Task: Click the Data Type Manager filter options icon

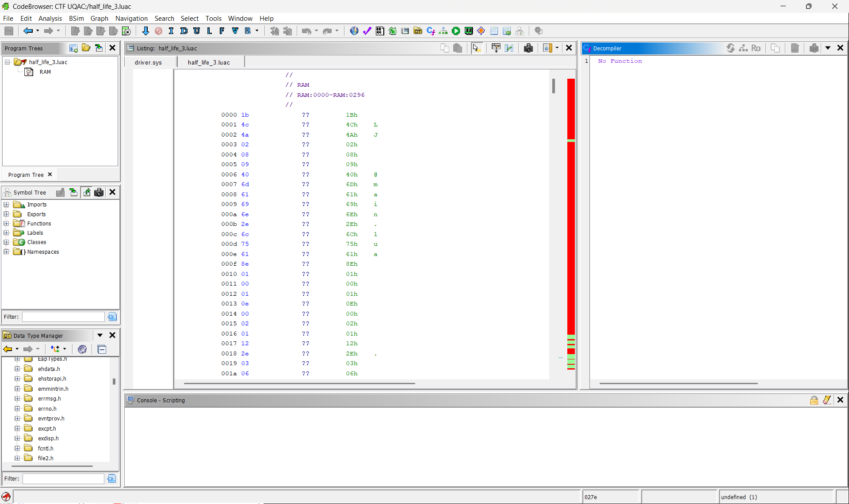Action: click(112, 478)
